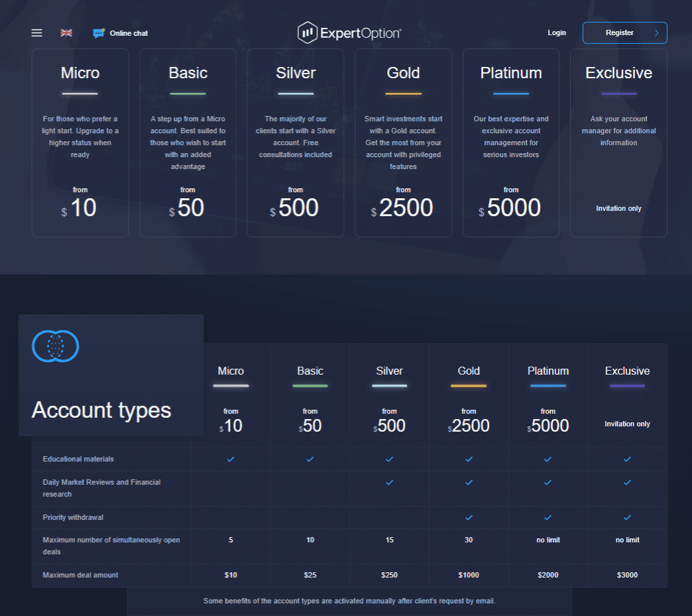Expand the arrow on the Register button
The width and height of the screenshot is (692, 616).
(x=658, y=32)
